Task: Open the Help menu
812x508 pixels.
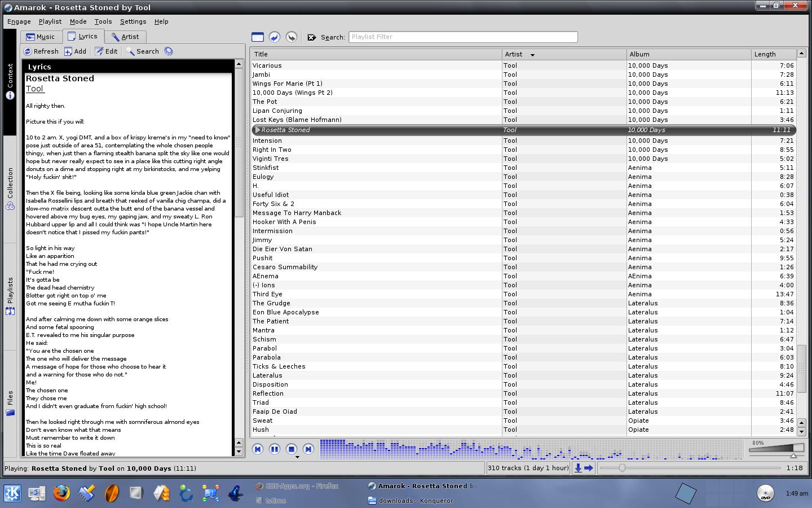Action: click(161, 21)
